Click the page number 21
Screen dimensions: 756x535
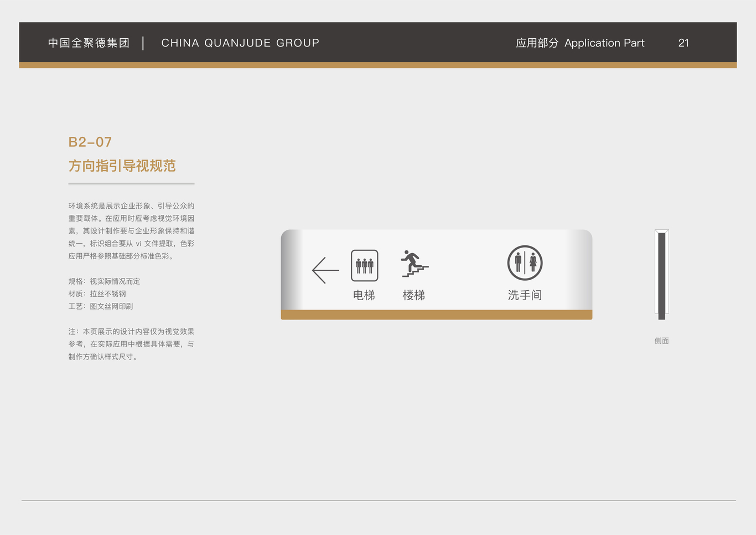pos(683,43)
